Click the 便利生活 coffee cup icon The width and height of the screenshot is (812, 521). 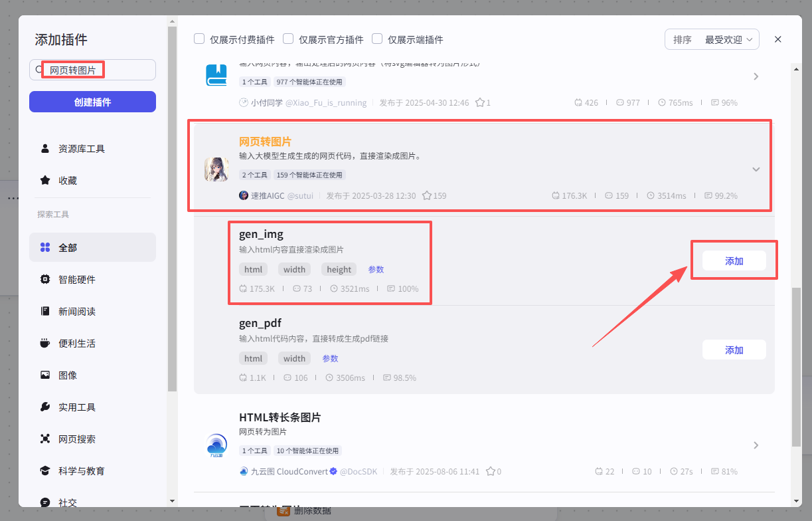pyautogui.click(x=45, y=343)
